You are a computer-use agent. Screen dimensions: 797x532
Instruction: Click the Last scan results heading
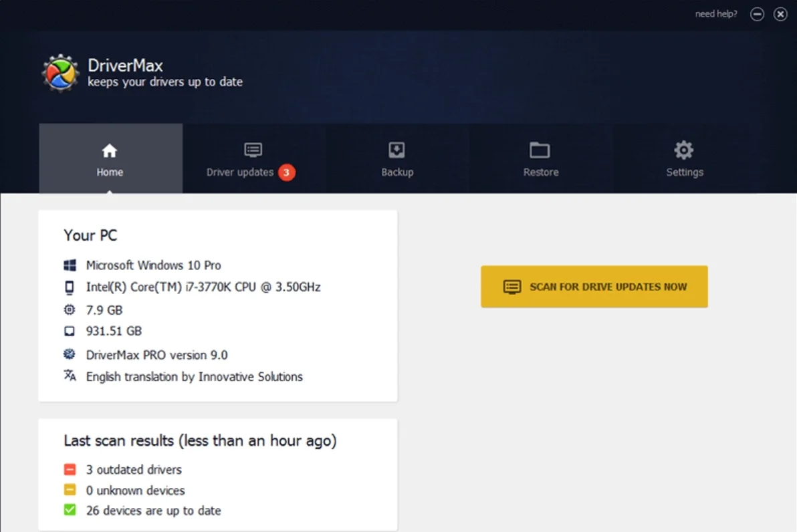click(x=201, y=440)
